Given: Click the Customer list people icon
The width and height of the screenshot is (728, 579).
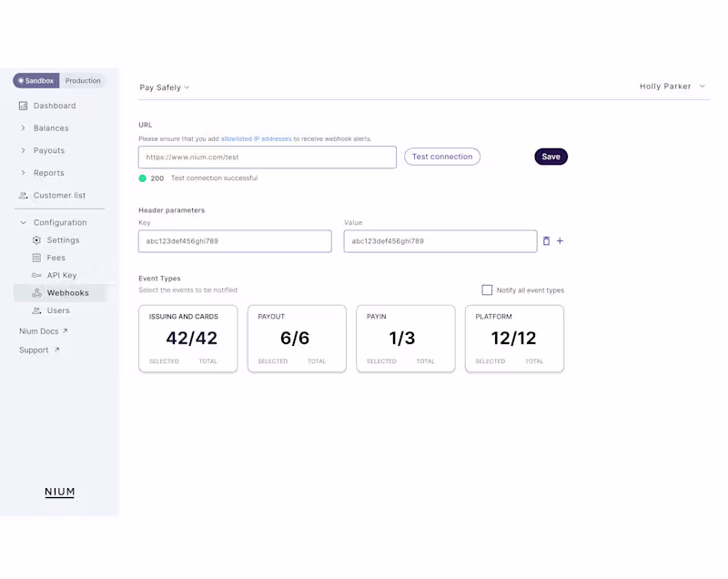Looking at the screenshot, I should coord(23,196).
